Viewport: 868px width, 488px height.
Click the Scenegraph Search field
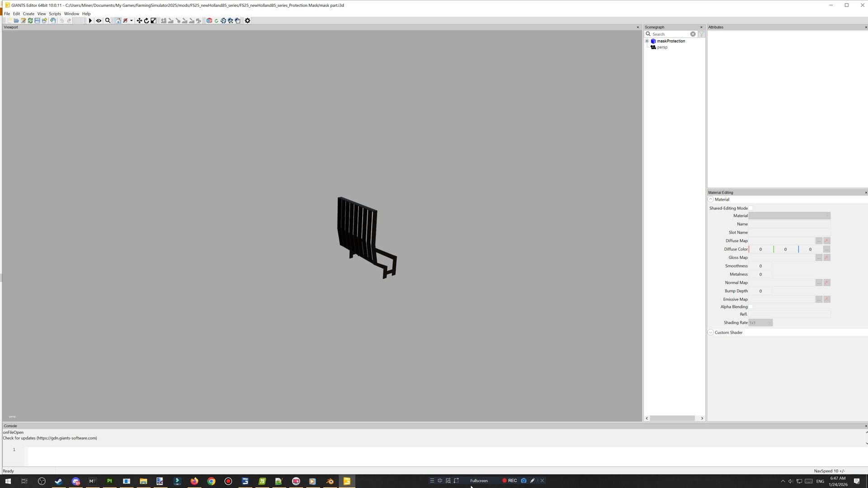point(670,34)
